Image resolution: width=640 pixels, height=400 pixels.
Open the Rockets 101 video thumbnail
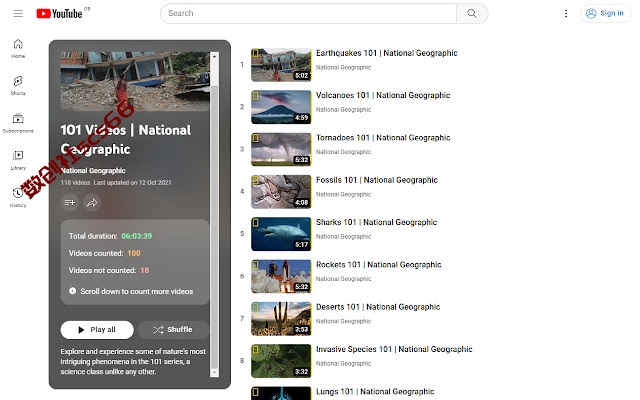coord(281,276)
